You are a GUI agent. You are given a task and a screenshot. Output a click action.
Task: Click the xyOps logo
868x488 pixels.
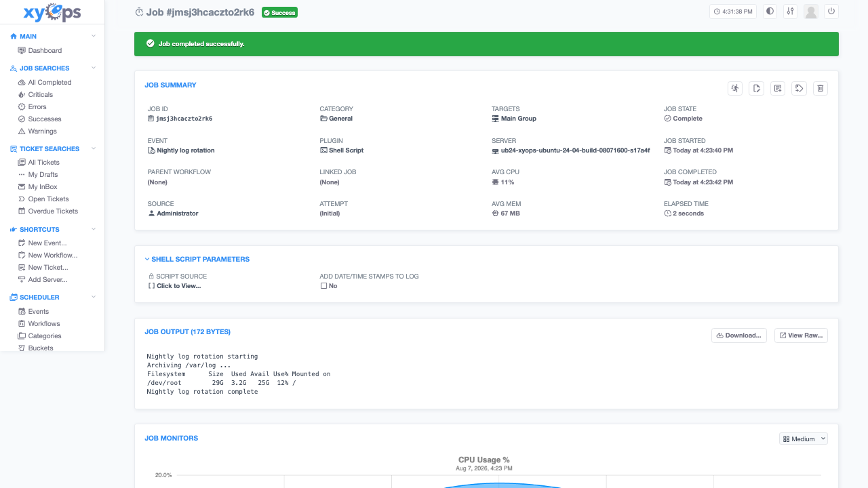coord(52,13)
